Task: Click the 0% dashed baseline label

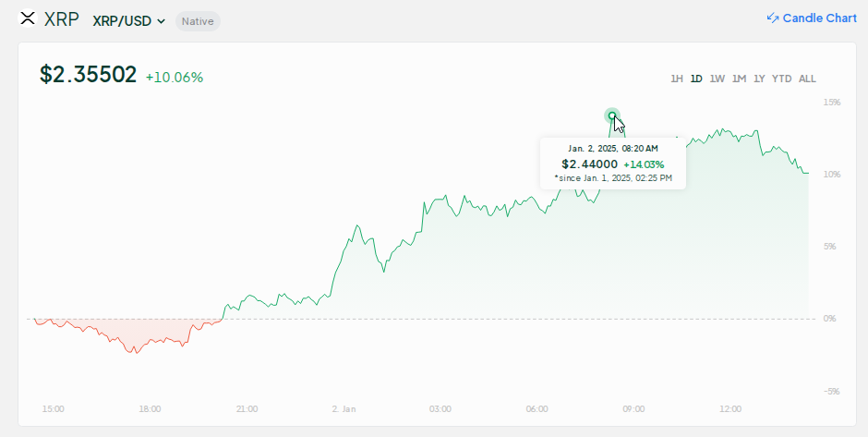Action: [x=828, y=319]
